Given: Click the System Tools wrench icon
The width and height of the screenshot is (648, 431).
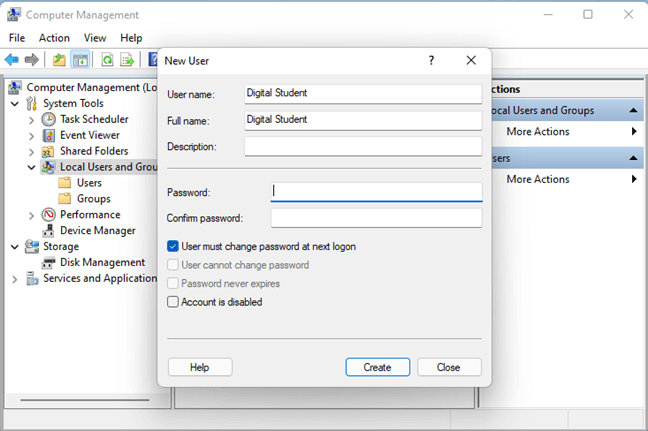Looking at the screenshot, I should click(31, 103).
